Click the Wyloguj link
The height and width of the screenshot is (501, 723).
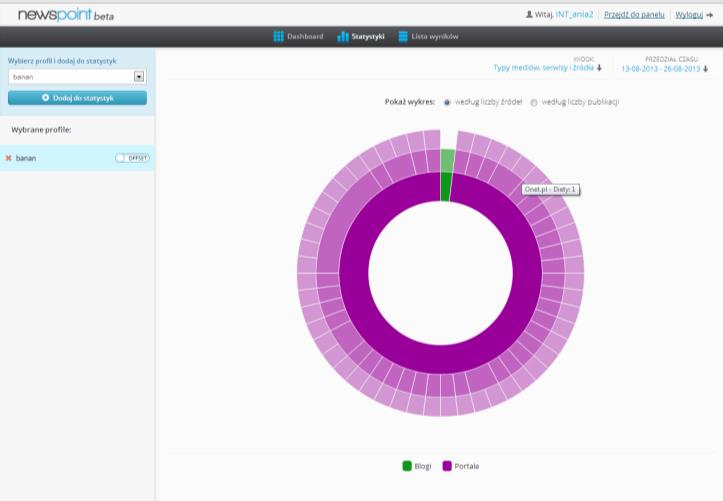689,15
